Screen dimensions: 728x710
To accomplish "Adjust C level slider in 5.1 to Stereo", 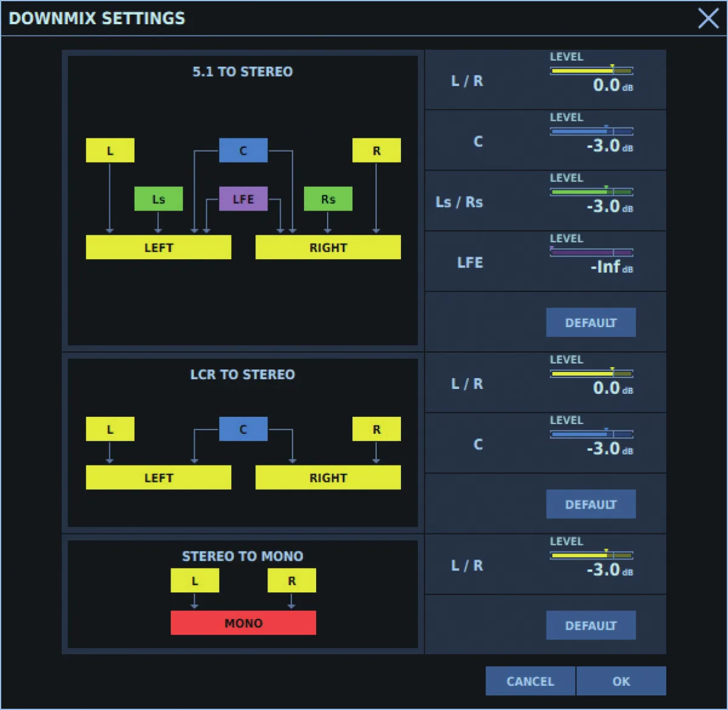I will click(x=591, y=131).
